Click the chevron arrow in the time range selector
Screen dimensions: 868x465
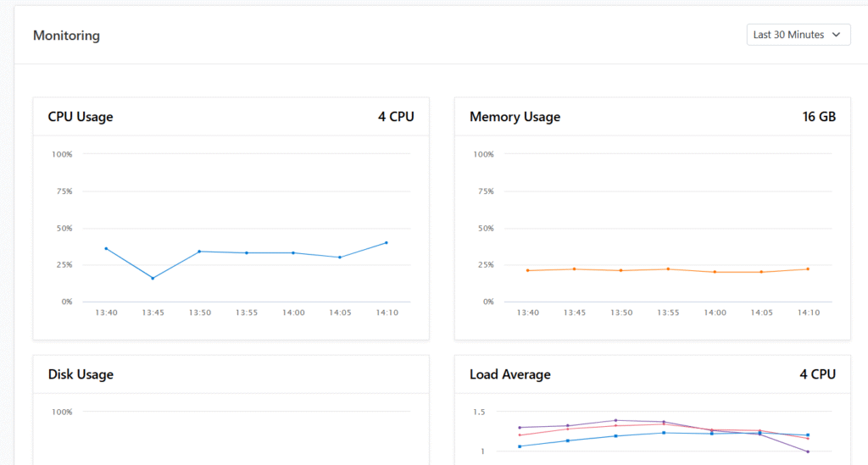coord(837,35)
